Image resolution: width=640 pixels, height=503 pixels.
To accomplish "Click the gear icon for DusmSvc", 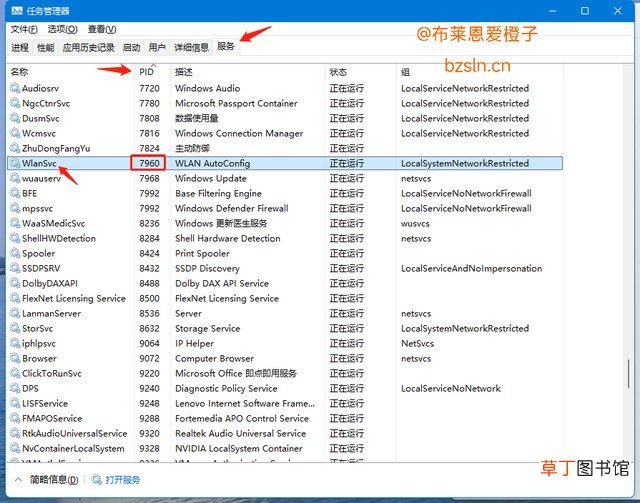I will [x=15, y=118].
